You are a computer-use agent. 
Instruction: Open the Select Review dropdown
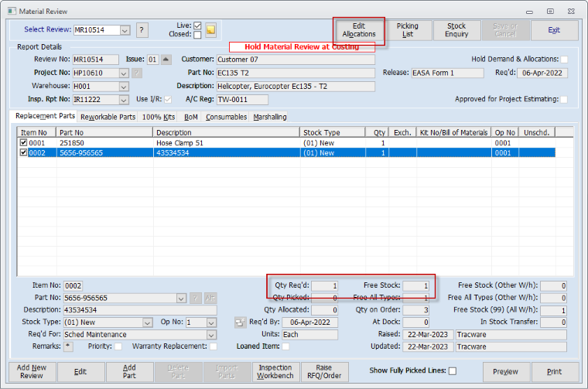tap(125, 30)
